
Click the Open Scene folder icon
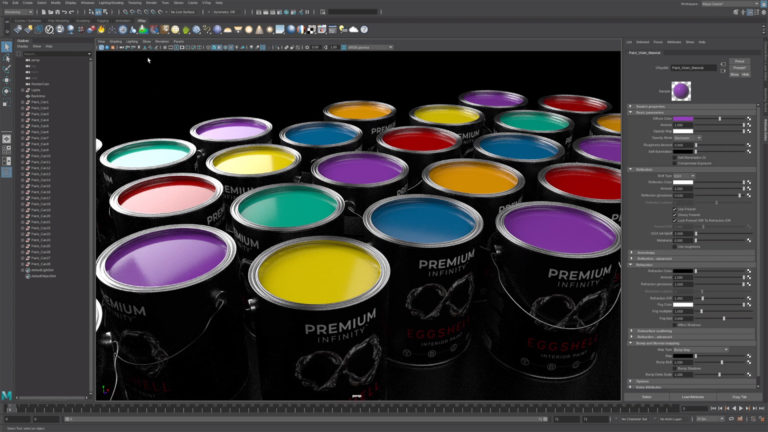point(50,12)
